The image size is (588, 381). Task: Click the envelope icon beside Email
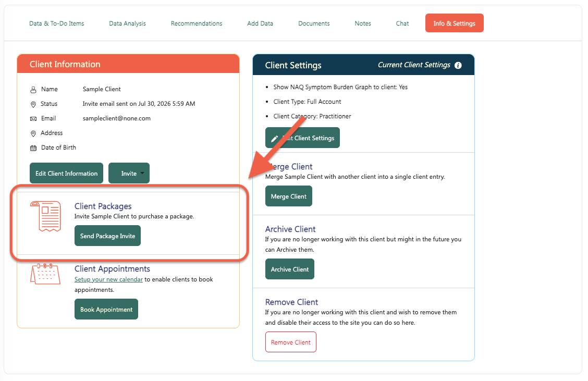point(33,119)
